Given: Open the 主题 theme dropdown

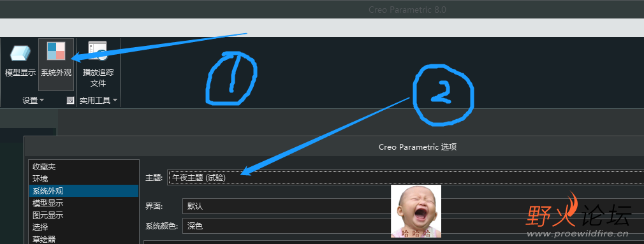Looking at the screenshot, I should (x=406, y=178).
